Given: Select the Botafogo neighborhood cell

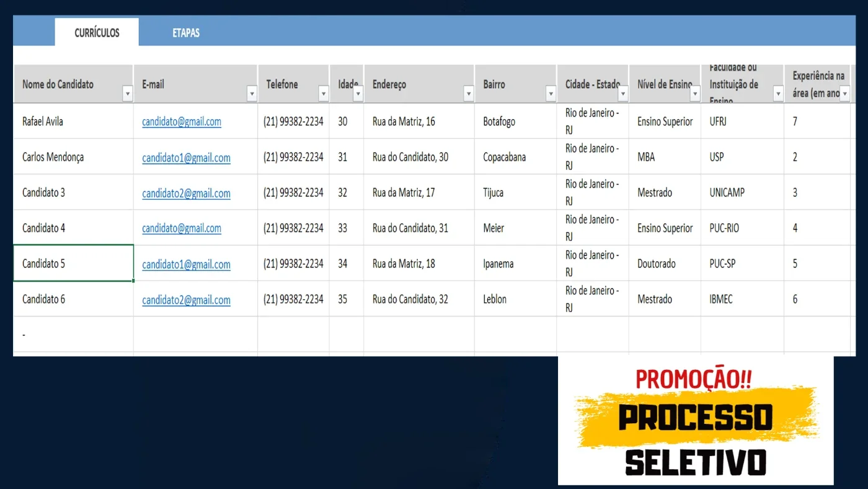Looking at the screenshot, I should click(x=515, y=122).
